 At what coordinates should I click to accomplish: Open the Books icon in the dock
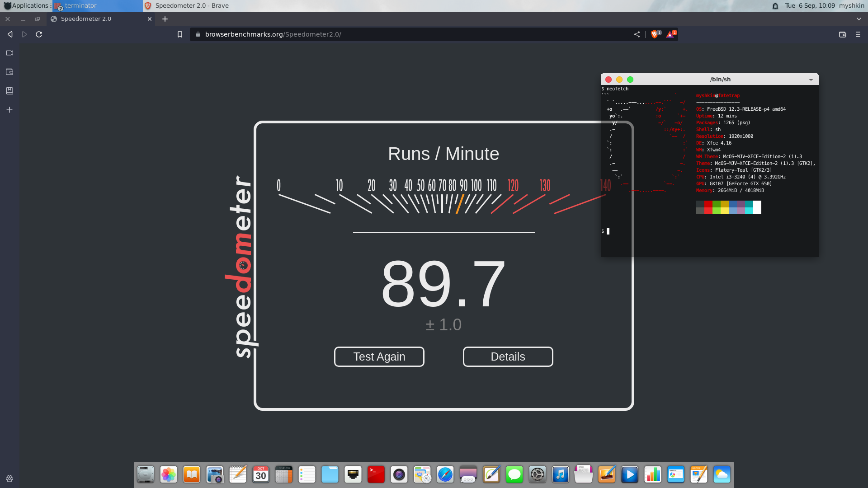point(192,474)
